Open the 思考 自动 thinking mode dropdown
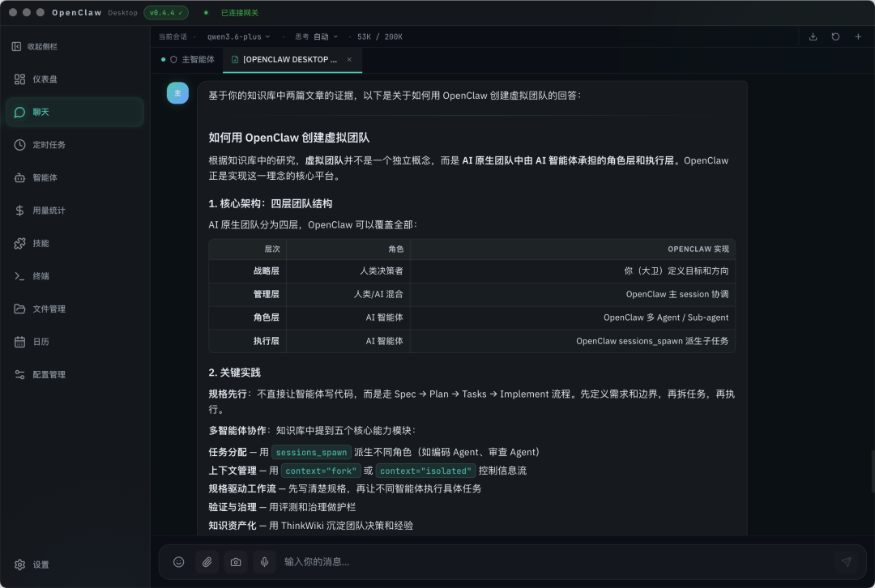The image size is (875, 588). [x=317, y=36]
